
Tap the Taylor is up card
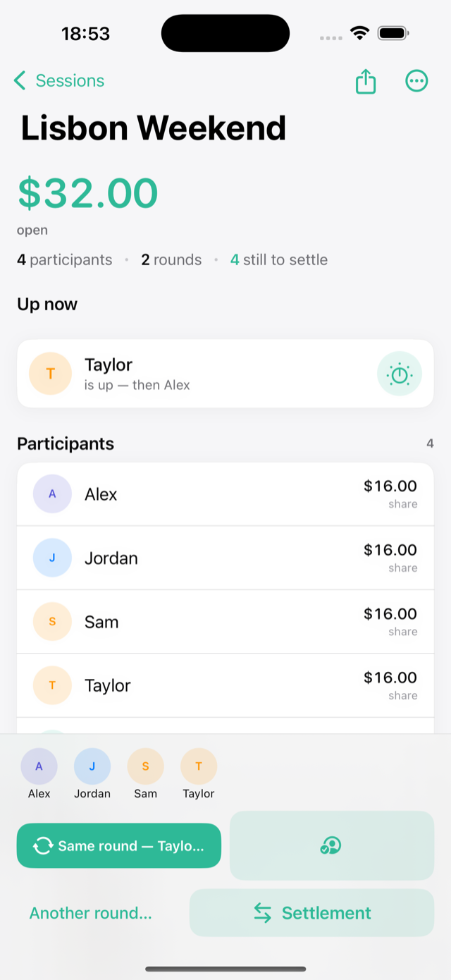click(x=225, y=374)
